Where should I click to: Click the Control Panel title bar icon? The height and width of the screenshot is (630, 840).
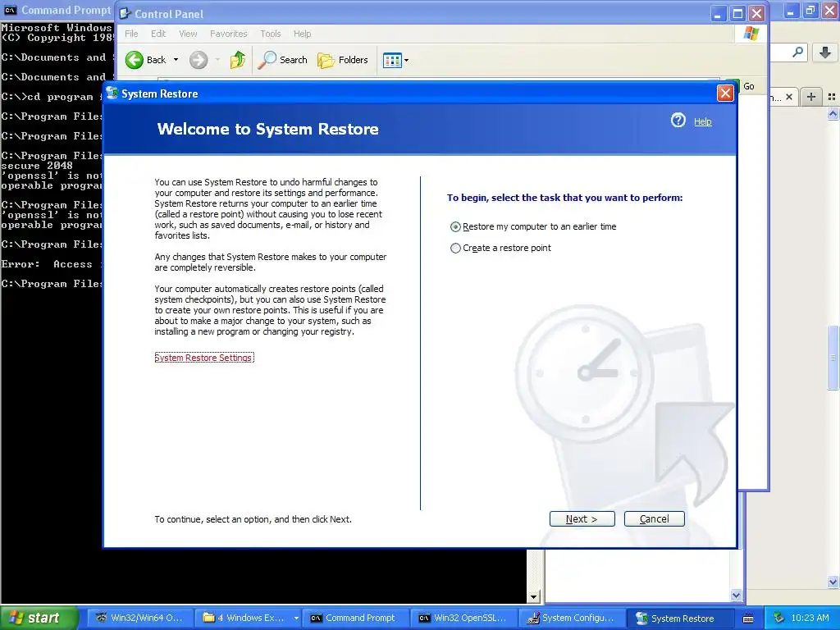[126, 13]
